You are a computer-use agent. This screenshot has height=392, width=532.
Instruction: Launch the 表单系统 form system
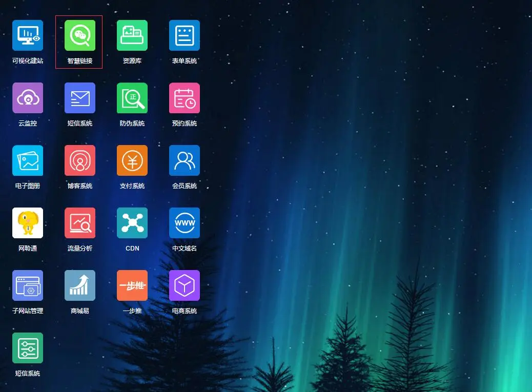[x=185, y=36]
